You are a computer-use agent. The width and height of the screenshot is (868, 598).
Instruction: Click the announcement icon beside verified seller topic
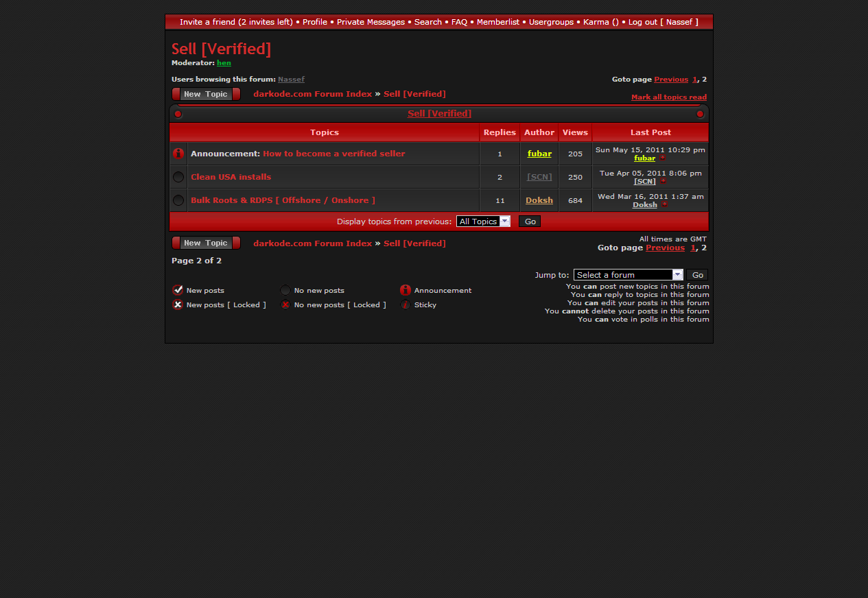(x=178, y=154)
